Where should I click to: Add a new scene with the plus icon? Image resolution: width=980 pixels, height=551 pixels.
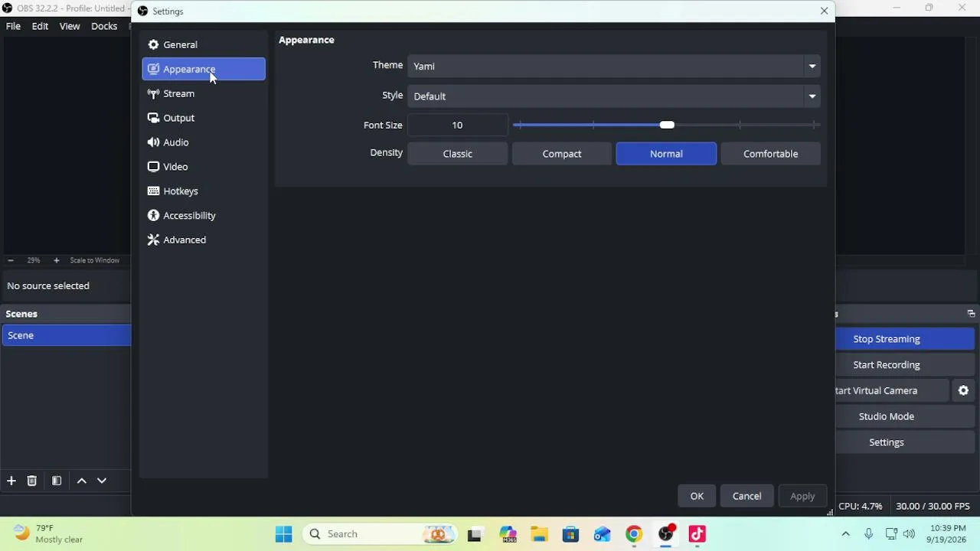(x=11, y=481)
